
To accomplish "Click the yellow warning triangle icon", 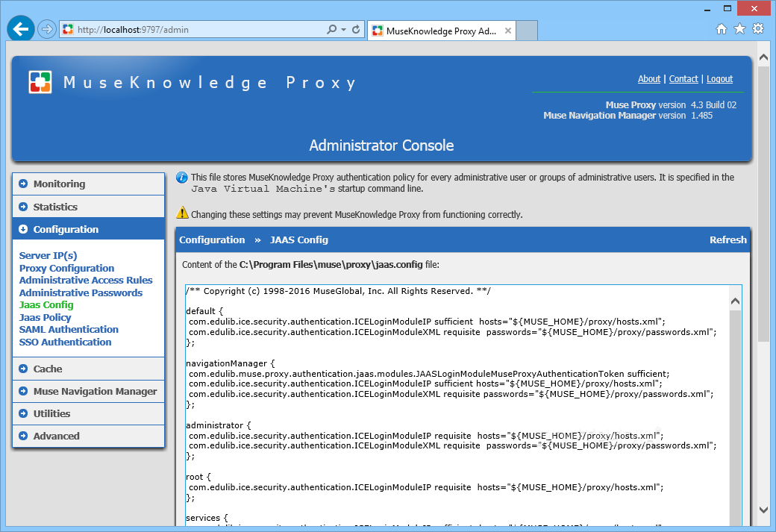I will coord(182,213).
